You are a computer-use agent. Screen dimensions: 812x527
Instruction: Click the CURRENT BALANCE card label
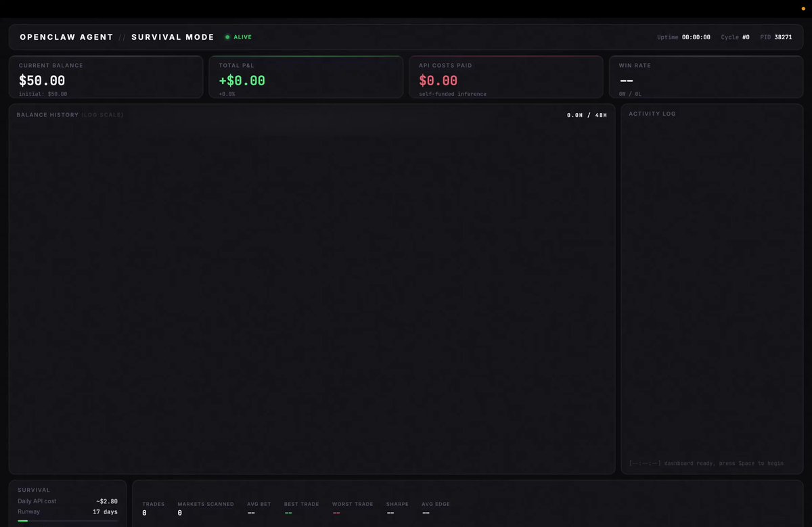tap(51, 66)
